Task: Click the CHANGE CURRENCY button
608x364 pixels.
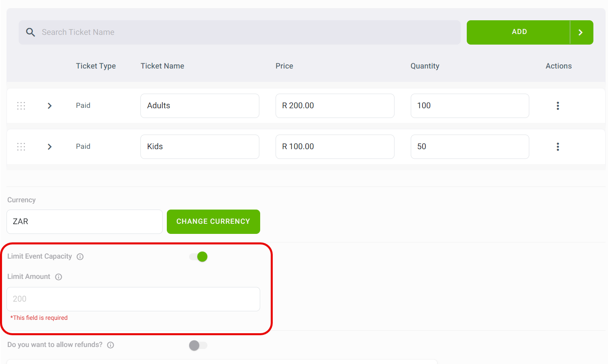Action: (213, 222)
